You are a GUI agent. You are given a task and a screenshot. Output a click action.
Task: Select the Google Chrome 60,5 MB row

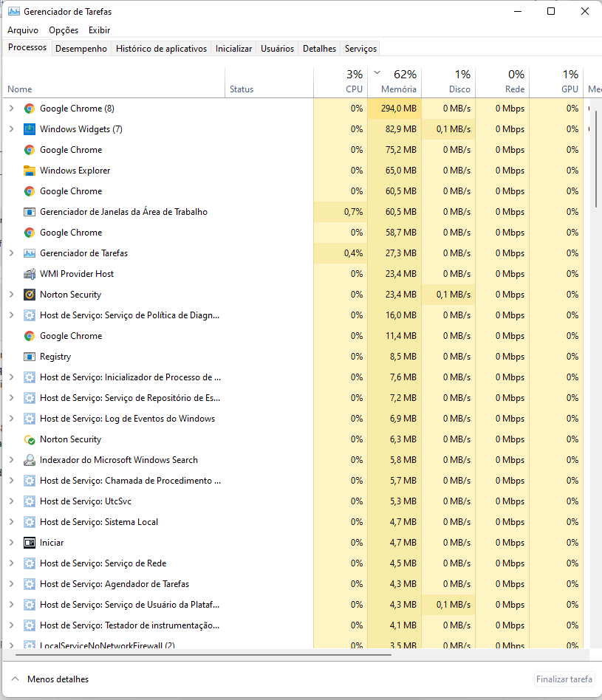point(293,191)
